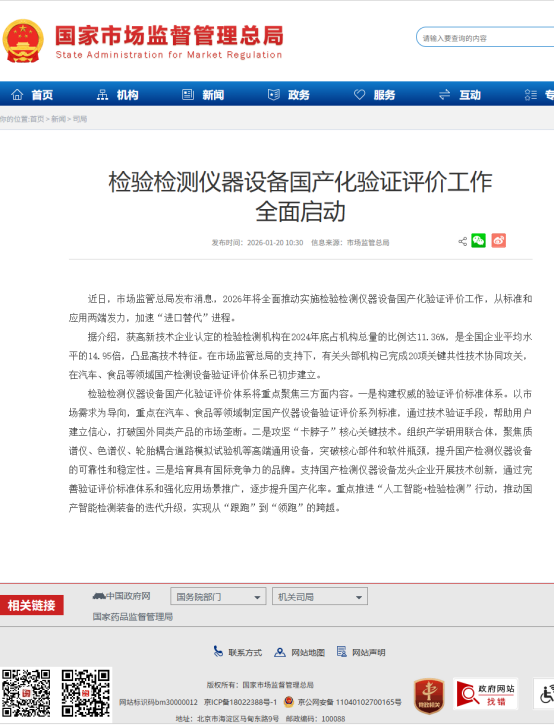Expand the 机关司局 dropdown

coord(320,596)
